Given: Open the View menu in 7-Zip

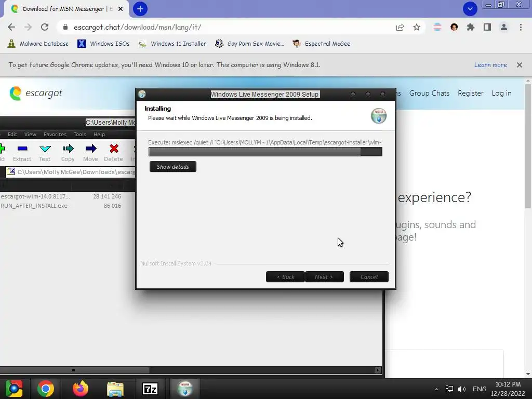Looking at the screenshot, I should pyautogui.click(x=30, y=135).
